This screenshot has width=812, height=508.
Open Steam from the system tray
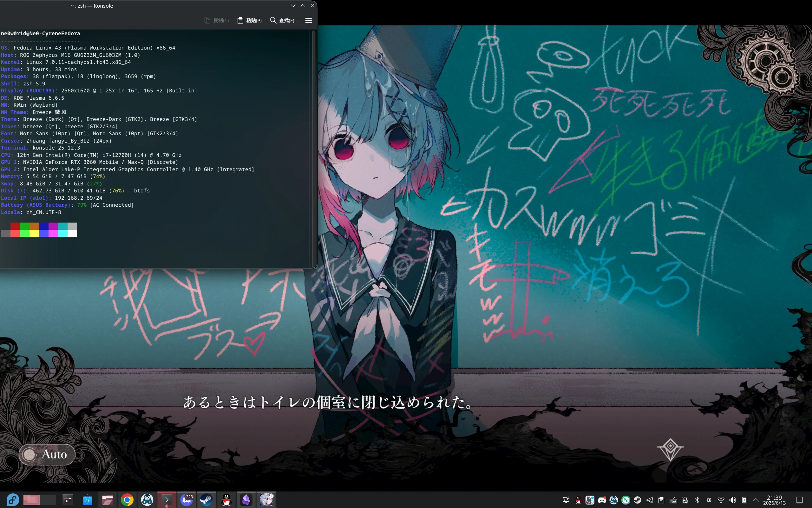pyautogui.click(x=638, y=500)
